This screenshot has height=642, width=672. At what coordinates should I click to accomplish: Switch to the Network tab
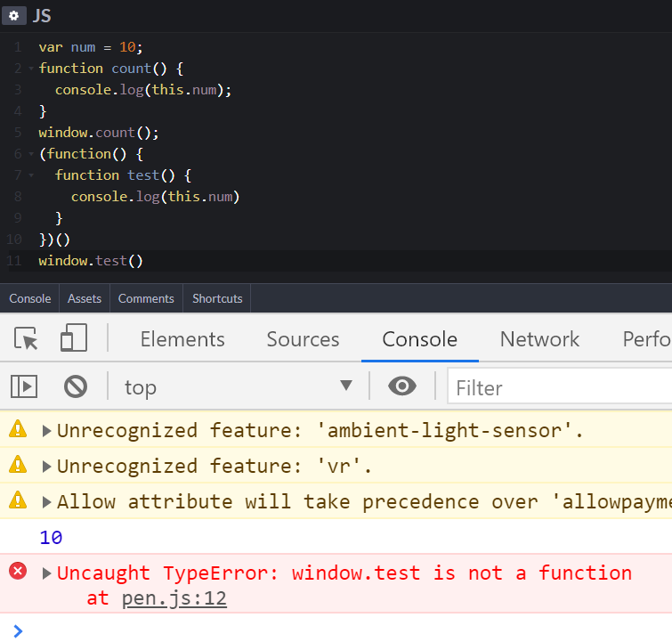tap(539, 339)
